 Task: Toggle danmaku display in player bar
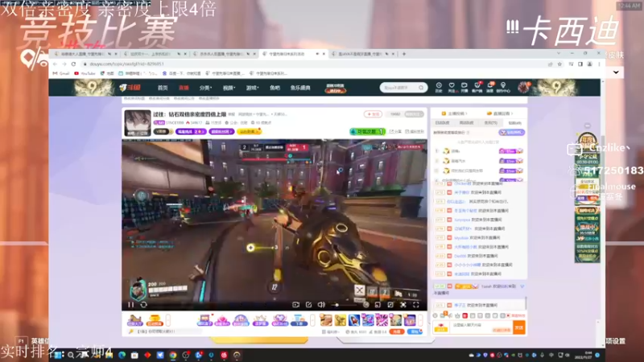(x=365, y=305)
